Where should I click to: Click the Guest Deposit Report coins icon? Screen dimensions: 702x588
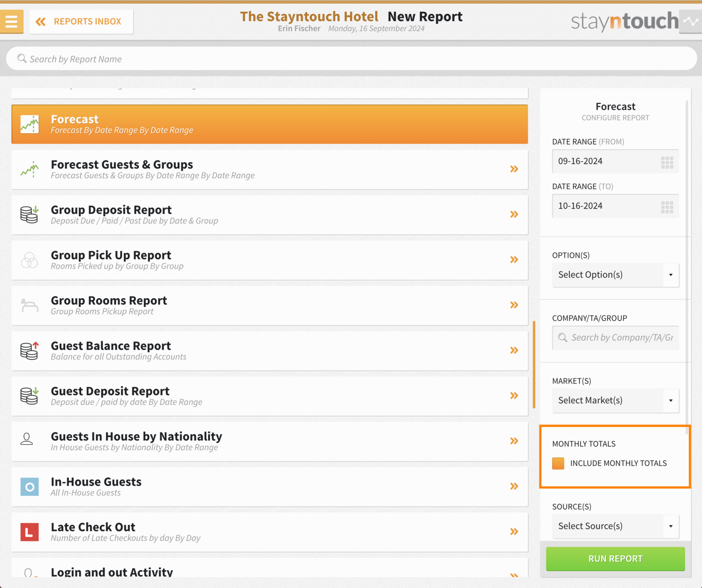[29, 396]
